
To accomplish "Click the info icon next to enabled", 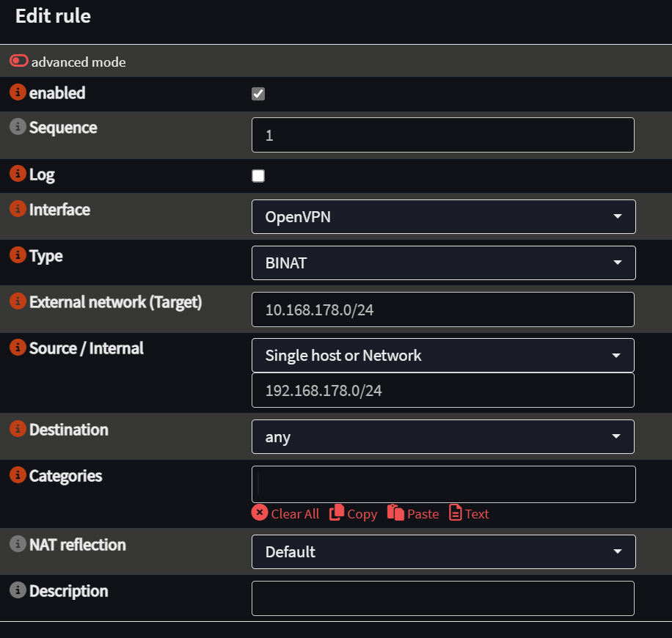I will pyautogui.click(x=18, y=92).
